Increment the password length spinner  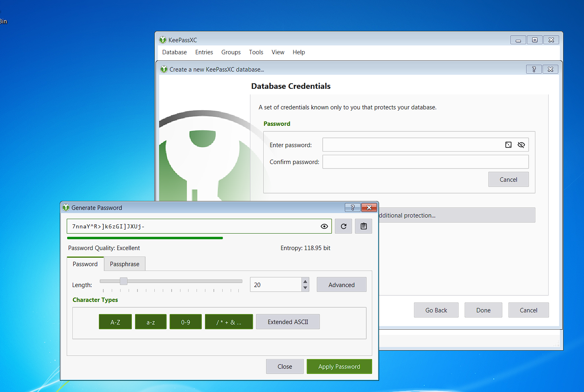click(x=305, y=281)
